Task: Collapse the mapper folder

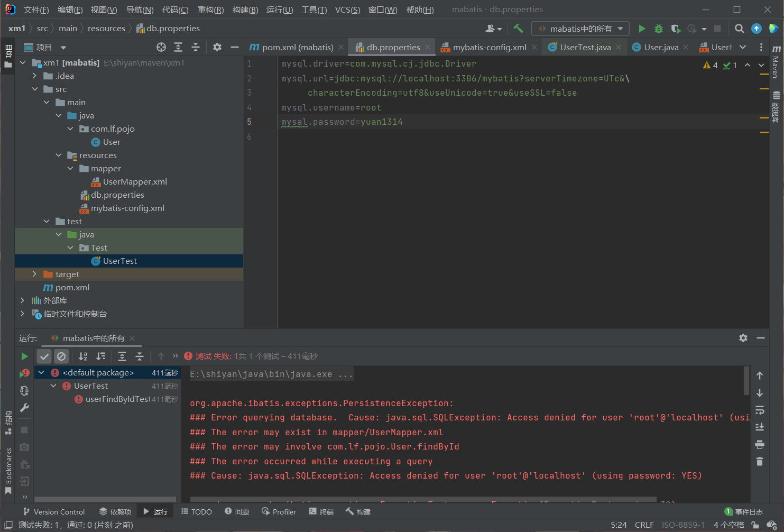Action: (x=70, y=168)
